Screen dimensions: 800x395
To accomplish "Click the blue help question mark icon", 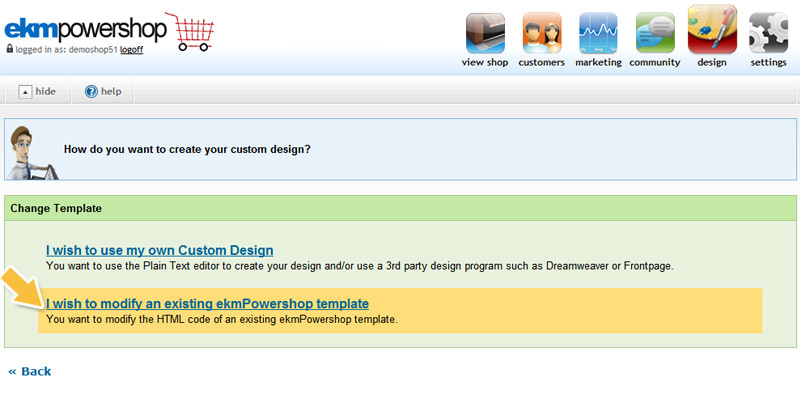I will [91, 92].
